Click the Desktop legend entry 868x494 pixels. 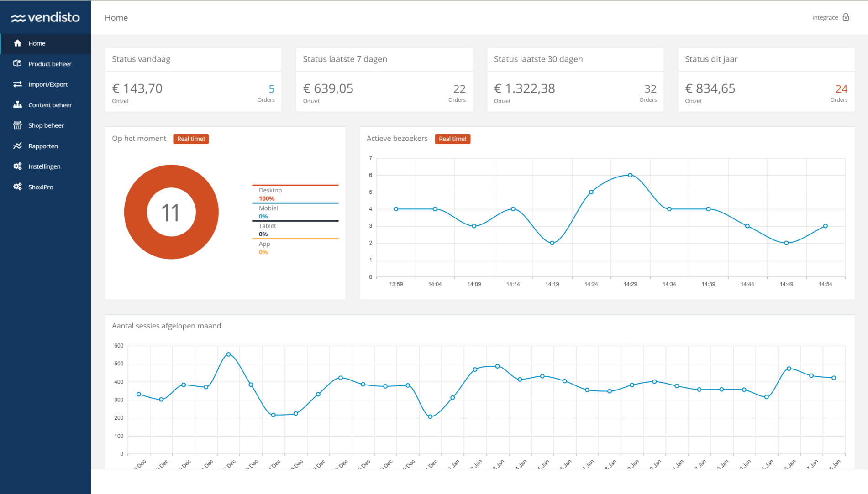pyautogui.click(x=295, y=194)
